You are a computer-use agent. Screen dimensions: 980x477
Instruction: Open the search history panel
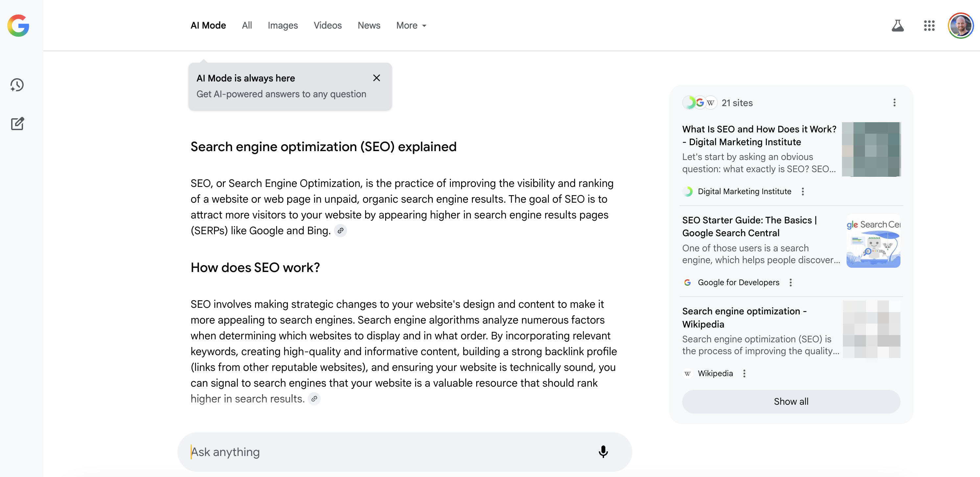17,85
